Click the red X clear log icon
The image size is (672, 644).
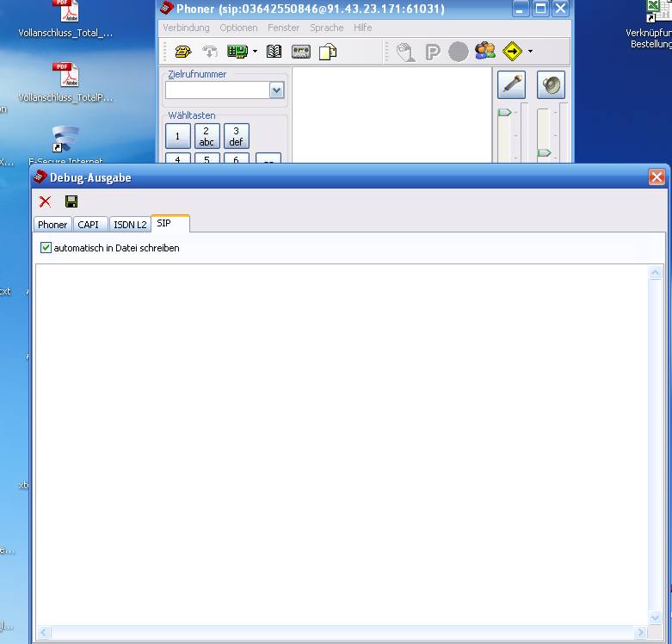[x=45, y=201]
